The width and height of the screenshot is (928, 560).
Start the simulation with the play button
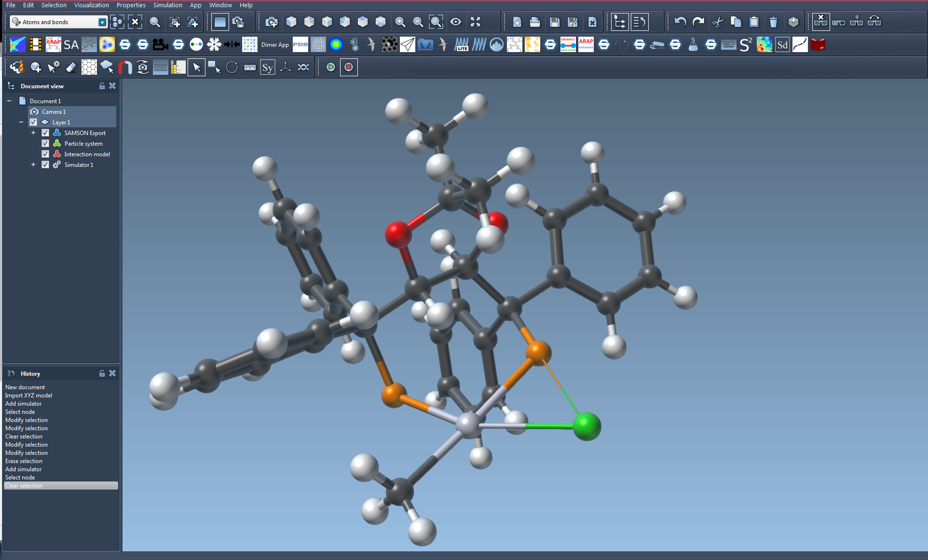click(x=331, y=67)
